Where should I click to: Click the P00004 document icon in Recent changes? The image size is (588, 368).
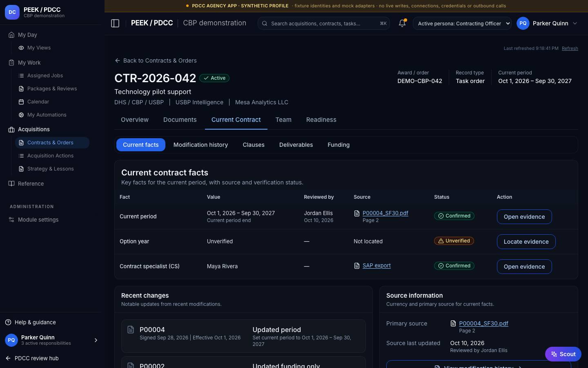(131, 330)
